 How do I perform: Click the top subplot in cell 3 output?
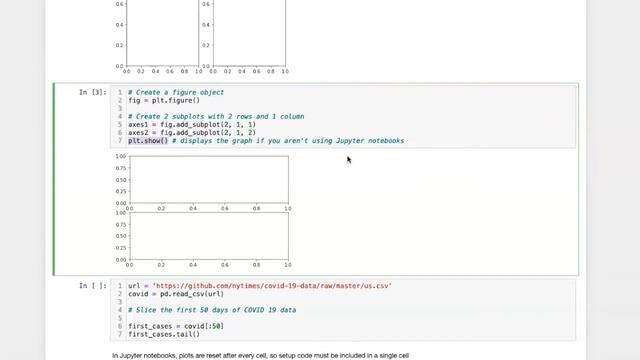point(209,180)
